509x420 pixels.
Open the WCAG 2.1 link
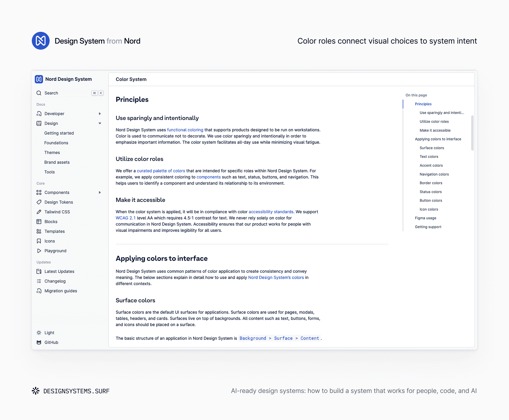click(x=126, y=218)
